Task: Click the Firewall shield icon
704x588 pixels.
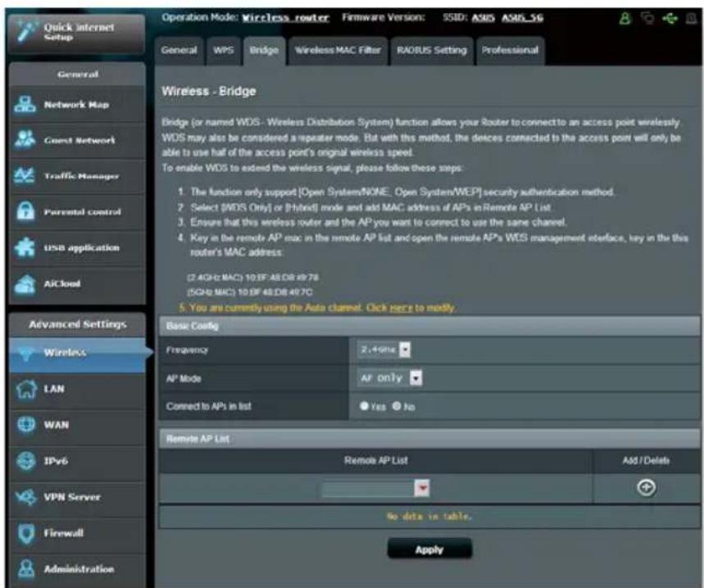Action: coord(26,533)
